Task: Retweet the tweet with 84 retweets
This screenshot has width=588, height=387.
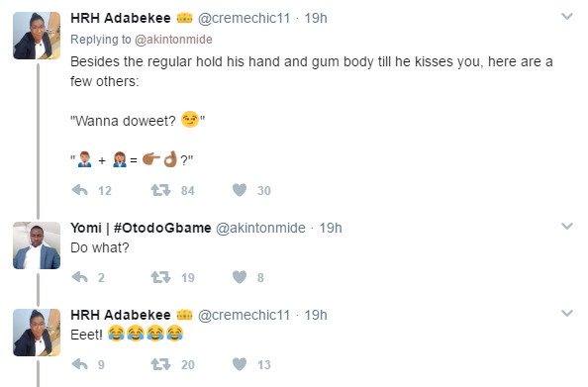Action: (x=160, y=190)
